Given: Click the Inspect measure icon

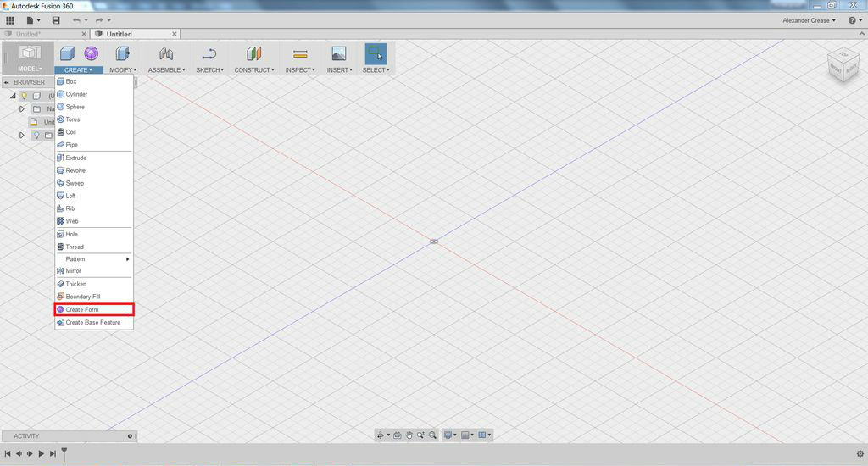Looking at the screenshot, I should (x=300, y=53).
